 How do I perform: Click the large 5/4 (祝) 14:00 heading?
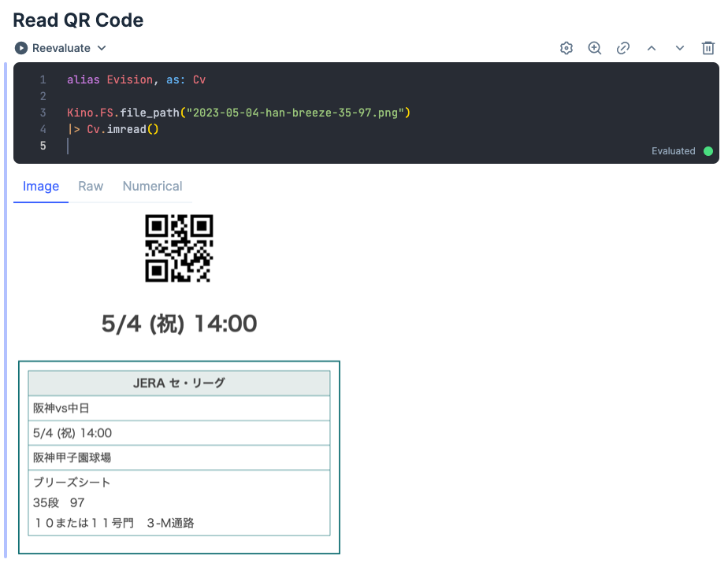click(x=179, y=324)
